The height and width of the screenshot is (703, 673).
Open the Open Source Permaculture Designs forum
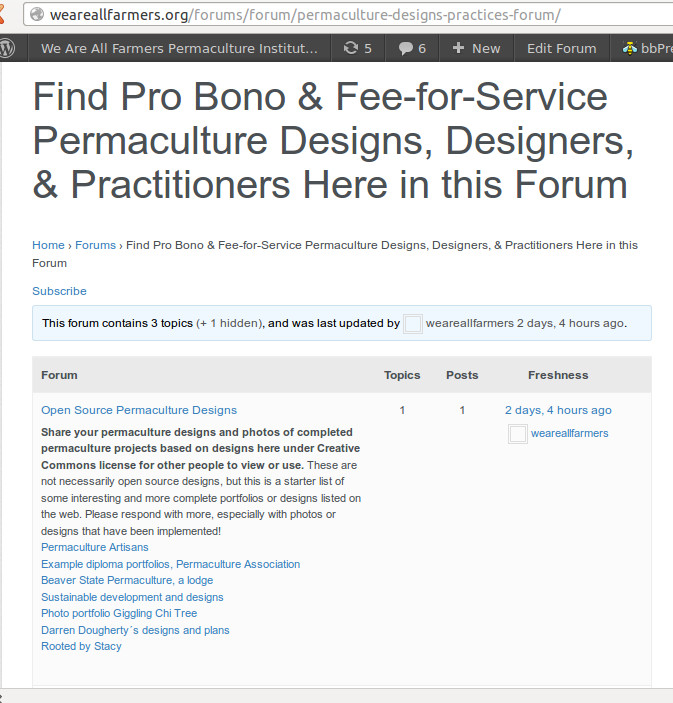[139, 410]
